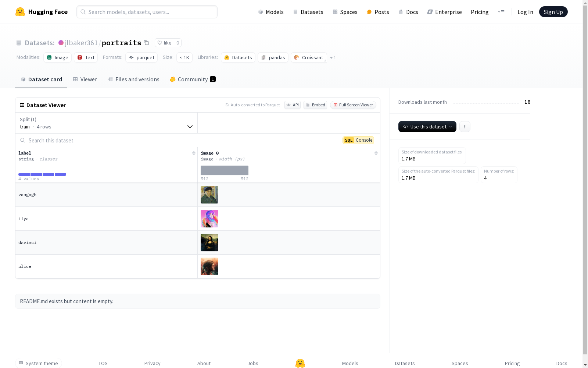Click the Embed button

(315, 105)
